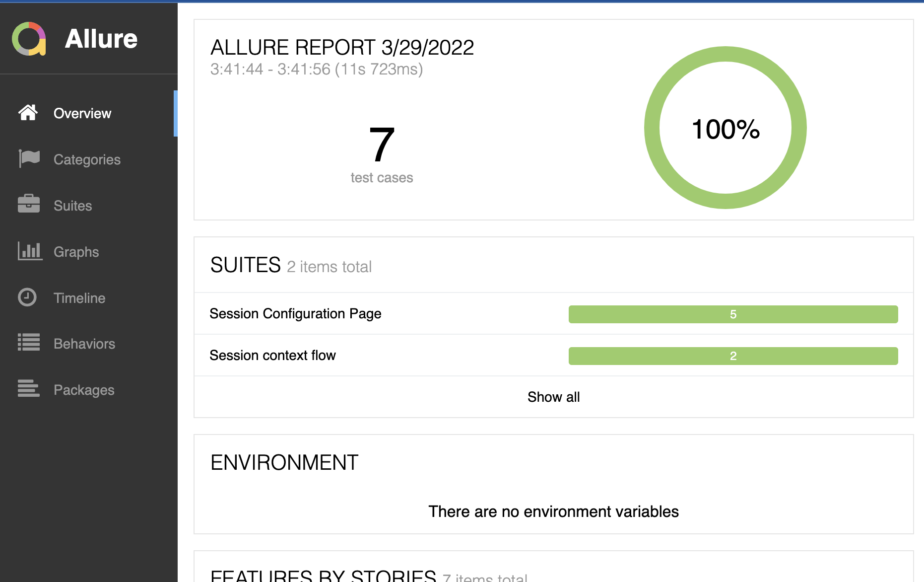The height and width of the screenshot is (582, 924).
Task: Click the Packages icon in sidebar
Action: 28,389
